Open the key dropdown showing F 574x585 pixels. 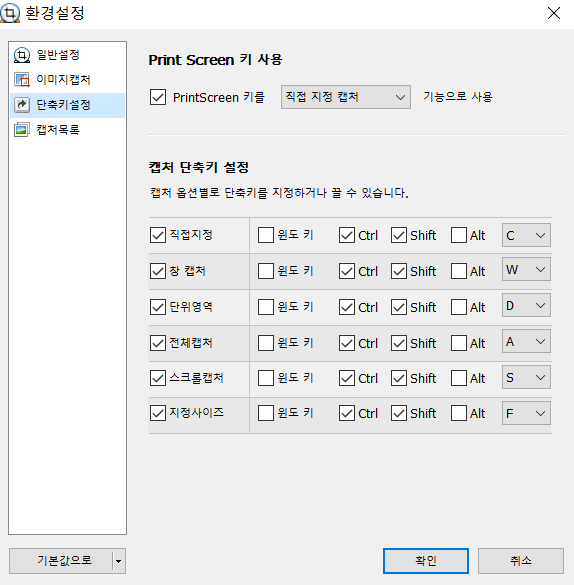tap(526, 413)
